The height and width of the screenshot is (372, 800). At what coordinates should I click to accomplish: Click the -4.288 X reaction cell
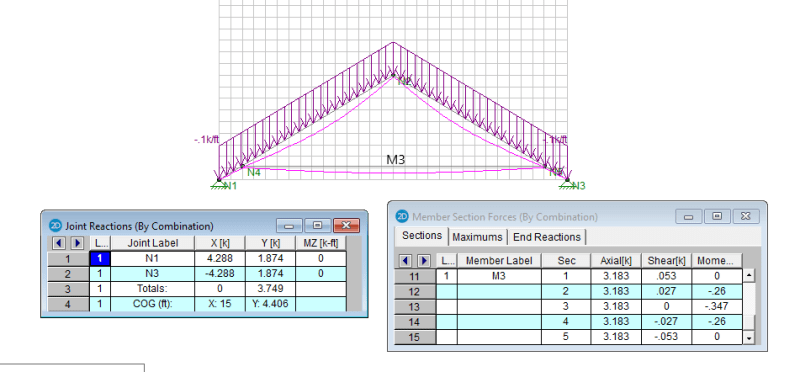tap(220, 274)
